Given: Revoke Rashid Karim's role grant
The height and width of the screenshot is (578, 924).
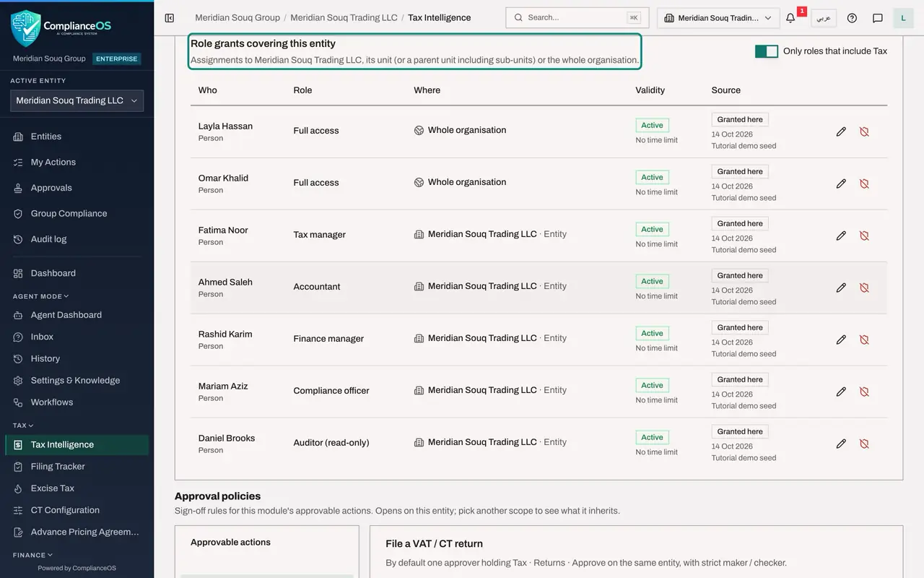Looking at the screenshot, I should click(864, 340).
